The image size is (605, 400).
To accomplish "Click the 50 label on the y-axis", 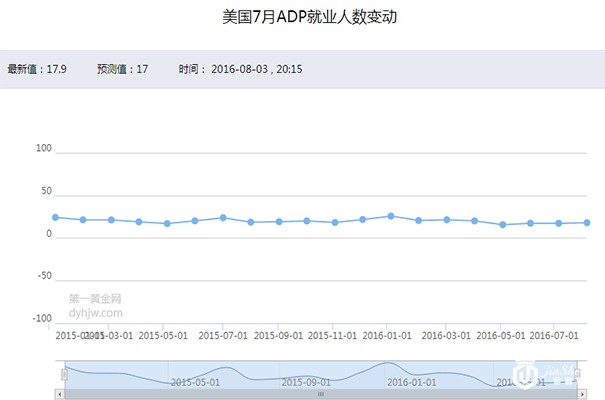I will click(46, 191).
